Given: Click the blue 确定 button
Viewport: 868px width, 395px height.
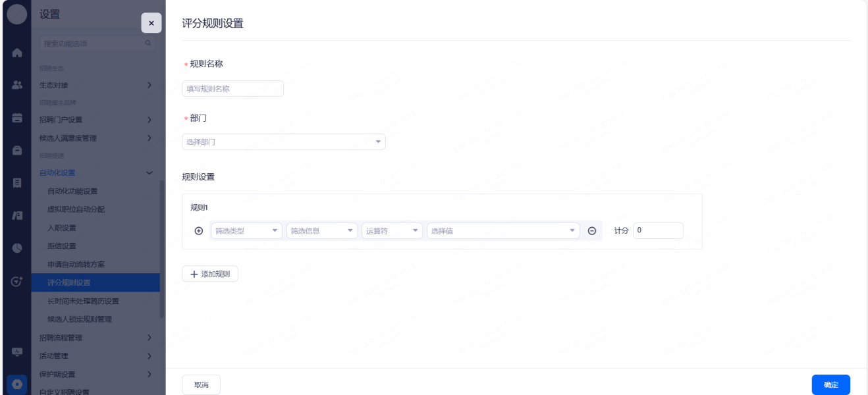Looking at the screenshot, I should click(830, 384).
